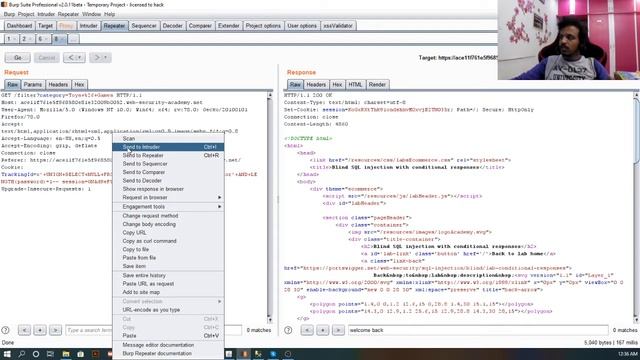Show request Params tab
The image size is (640, 360).
coord(33,84)
